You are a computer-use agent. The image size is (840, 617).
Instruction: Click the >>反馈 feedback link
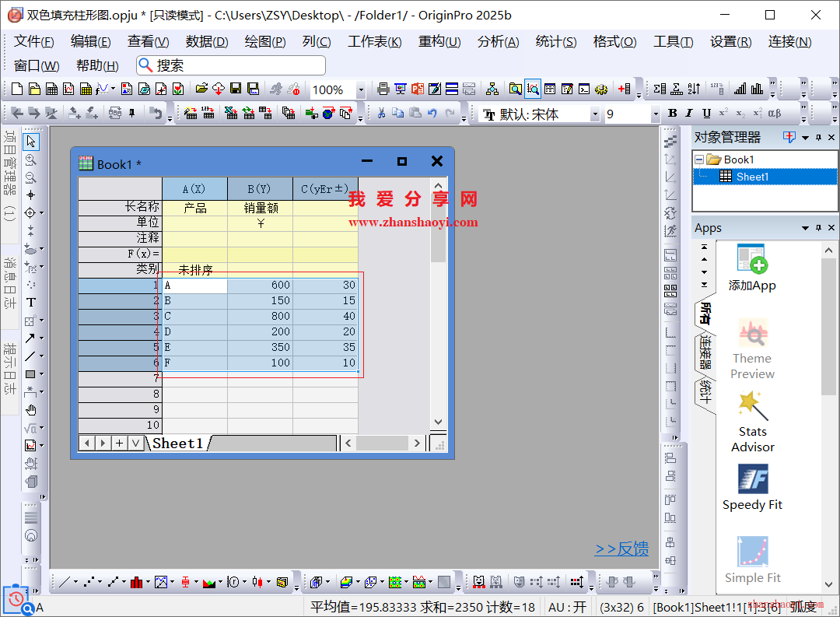(621, 549)
